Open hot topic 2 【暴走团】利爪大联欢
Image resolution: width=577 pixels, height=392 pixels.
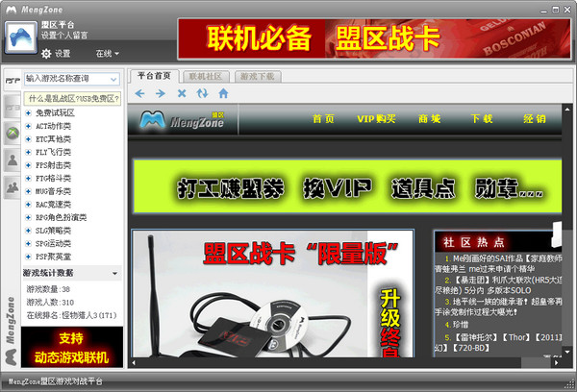pyautogui.click(x=498, y=285)
